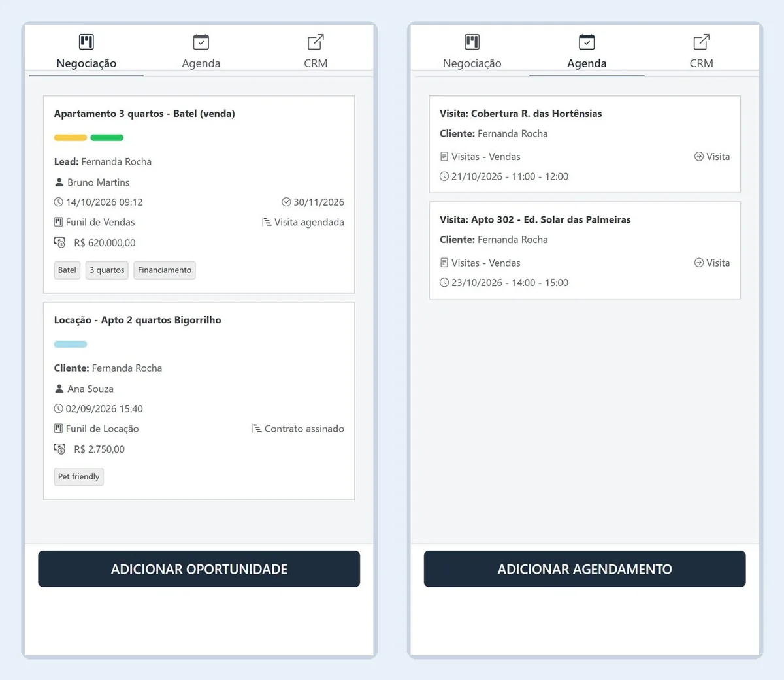Click stage icon next to Visita agendada
Image resolution: width=784 pixels, height=680 pixels.
267,222
